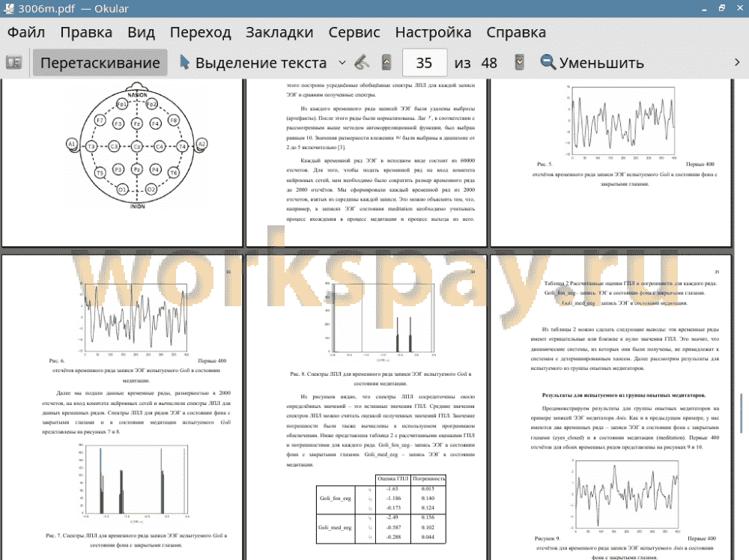Open the selection tool dropdown arrow

pos(342,63)
